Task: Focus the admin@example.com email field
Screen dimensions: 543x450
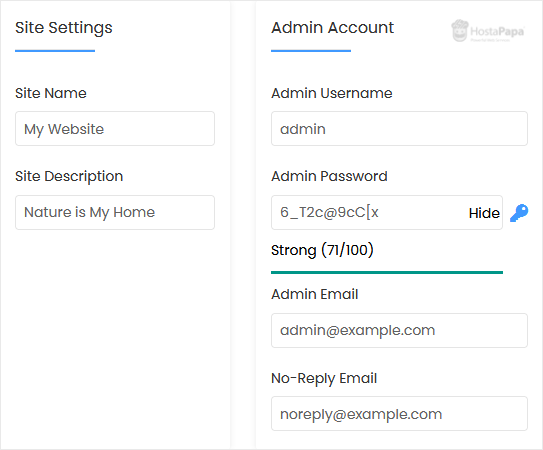Action: pos(399,330)
